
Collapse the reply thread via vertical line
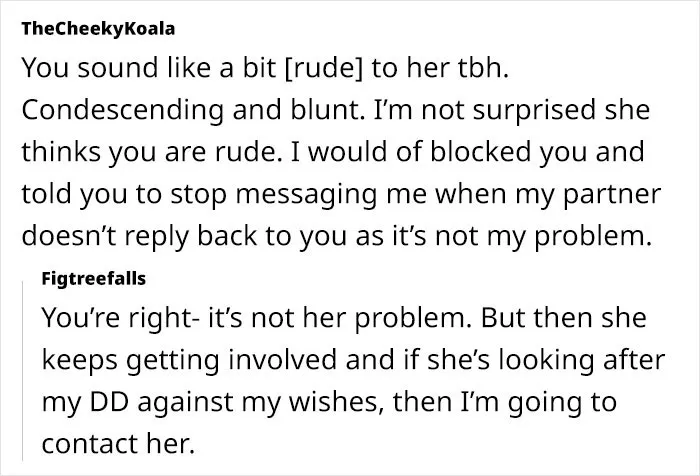23,371
